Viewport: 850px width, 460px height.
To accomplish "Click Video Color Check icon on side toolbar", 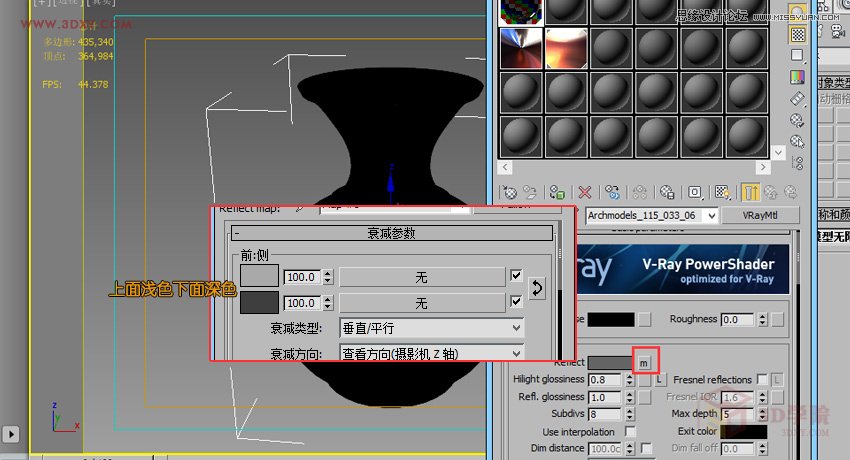I will 797,77.
